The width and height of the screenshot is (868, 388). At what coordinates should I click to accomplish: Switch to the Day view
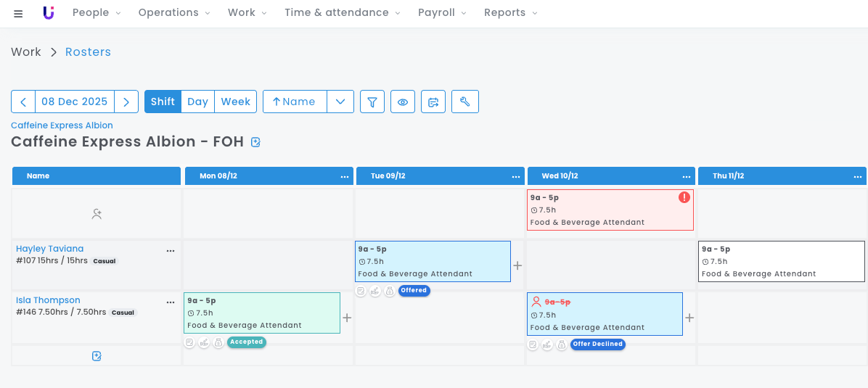197,102
